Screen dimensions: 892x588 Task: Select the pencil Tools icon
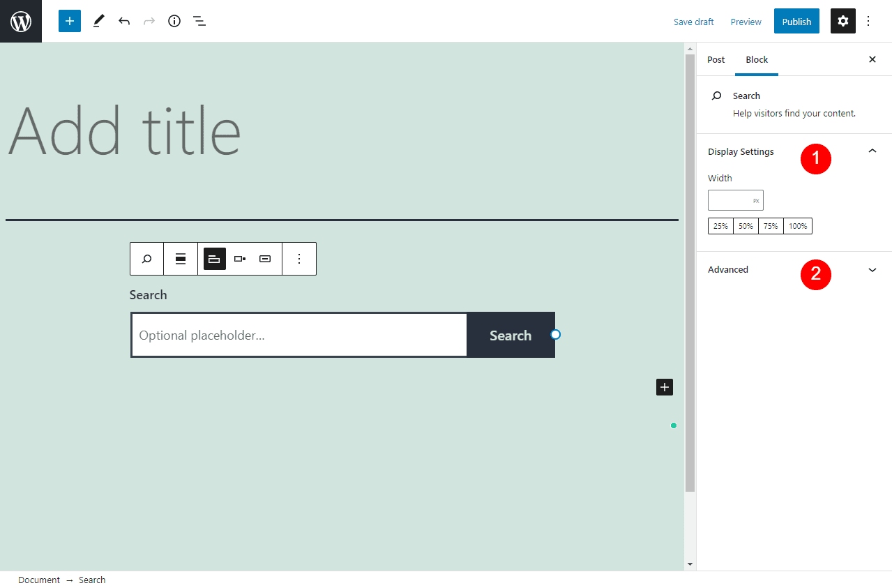[x=98, y=21]
